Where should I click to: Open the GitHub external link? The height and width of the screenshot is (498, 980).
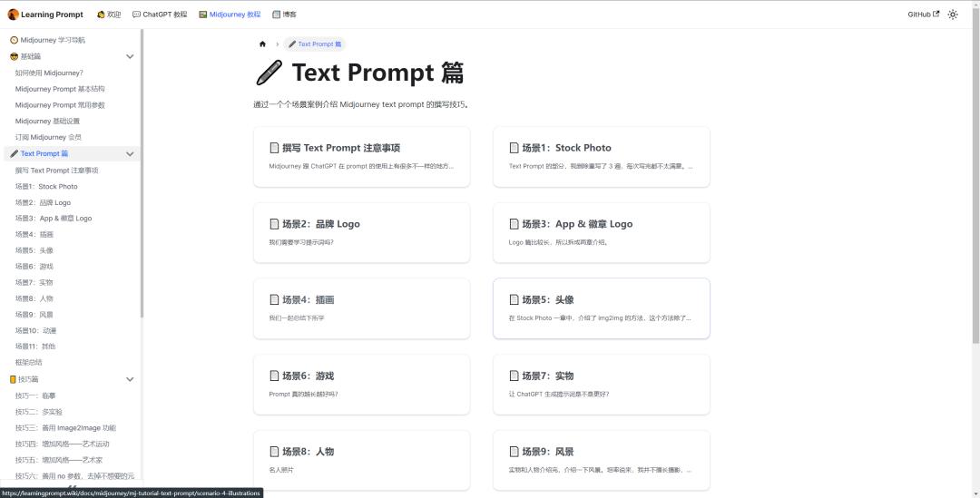coord(923,15)
